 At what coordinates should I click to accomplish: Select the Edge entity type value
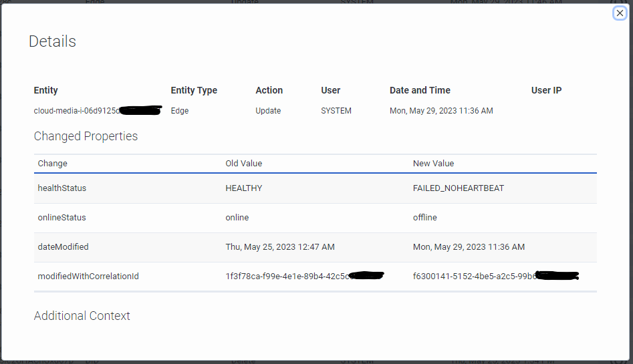point(180,111)
